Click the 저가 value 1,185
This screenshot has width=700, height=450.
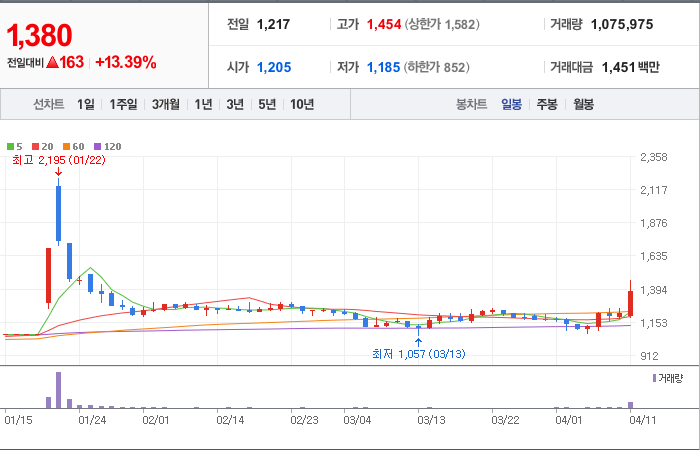[x=383, y=67]
